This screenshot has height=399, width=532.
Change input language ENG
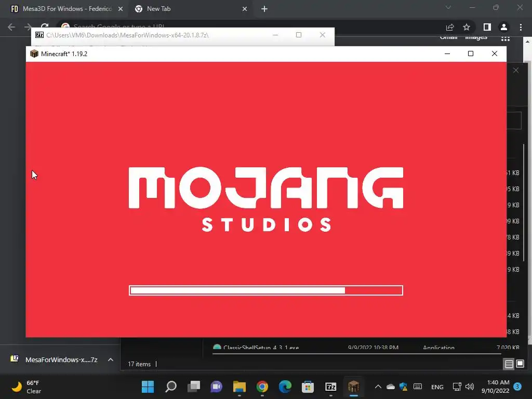(437, 387)
